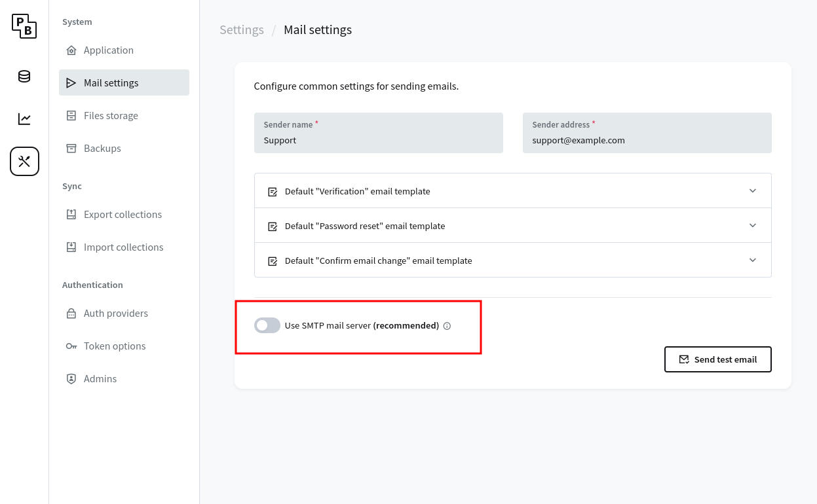Click the Confirm email change template icon
The height and width of the screenshot is (504, 817).
[x=273, y=261]
